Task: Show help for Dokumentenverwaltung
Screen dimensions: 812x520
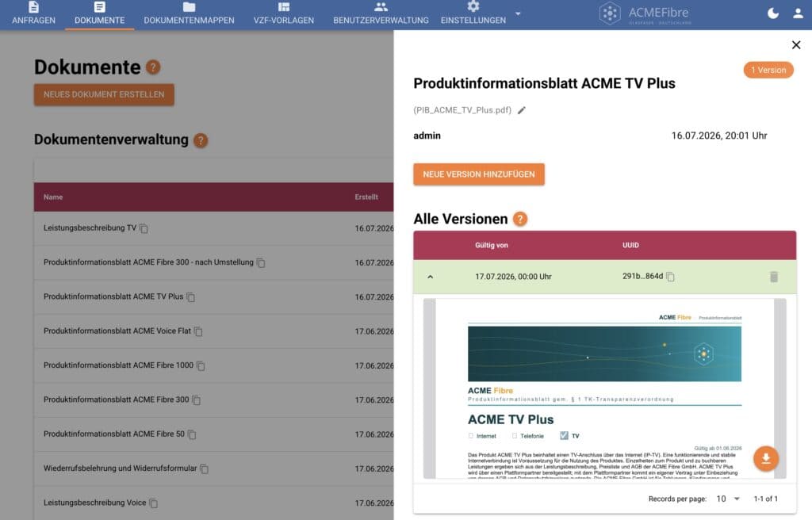Action: coord(201,140)
